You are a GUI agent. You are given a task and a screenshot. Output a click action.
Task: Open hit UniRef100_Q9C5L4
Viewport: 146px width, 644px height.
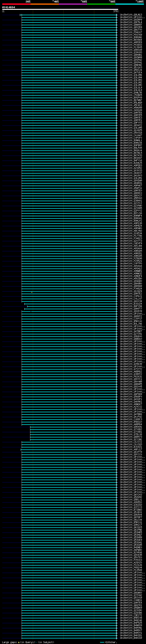point(131,22)
